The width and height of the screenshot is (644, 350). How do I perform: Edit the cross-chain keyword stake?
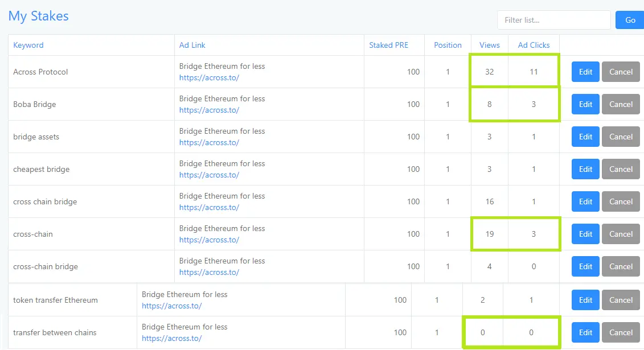click(x=585, y=234)
